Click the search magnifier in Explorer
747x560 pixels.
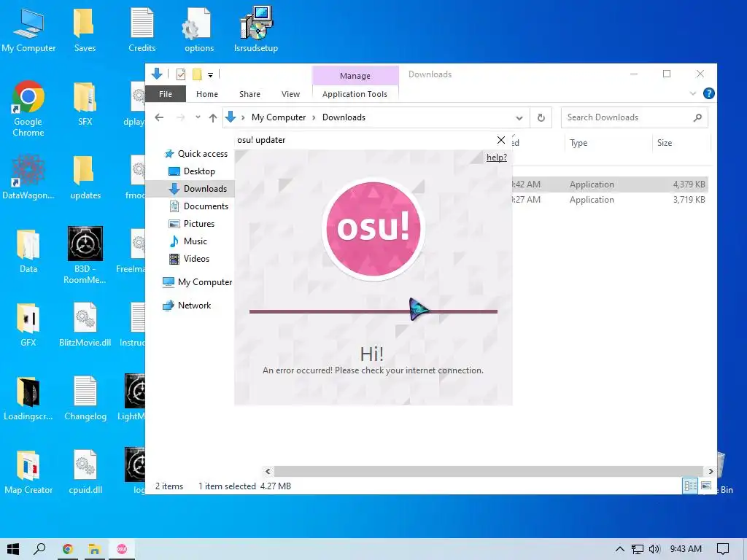tap(697, 117)
